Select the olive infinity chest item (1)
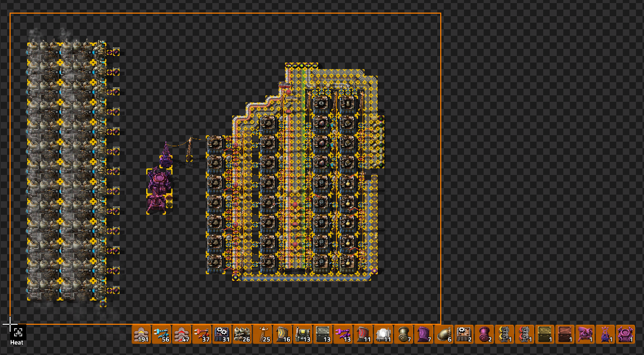 pyautogui.click(x=545, y=334)
